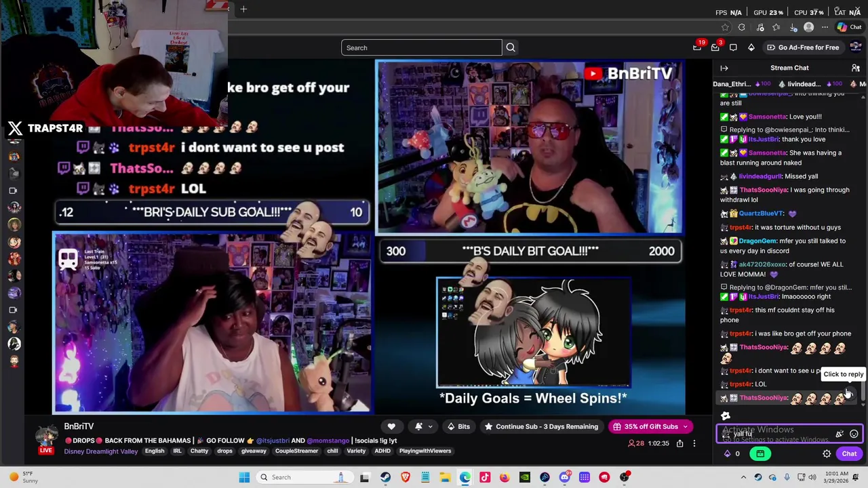The image size is (868, 488).
Task: Click Samsonetta username saying Love you
Action: tap(767, 117)
